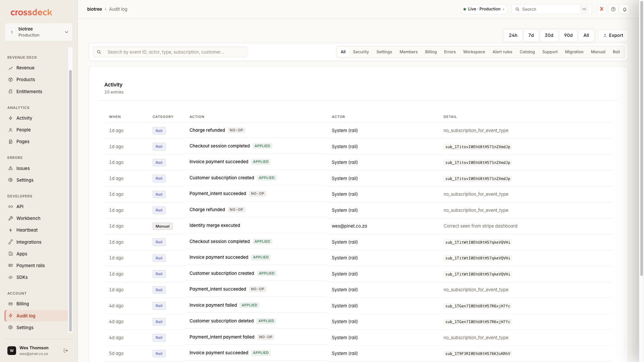The width and height of the screenshot is (644, 362).
Task: Switch to the All category filter tab
Action: coord(343,52)
